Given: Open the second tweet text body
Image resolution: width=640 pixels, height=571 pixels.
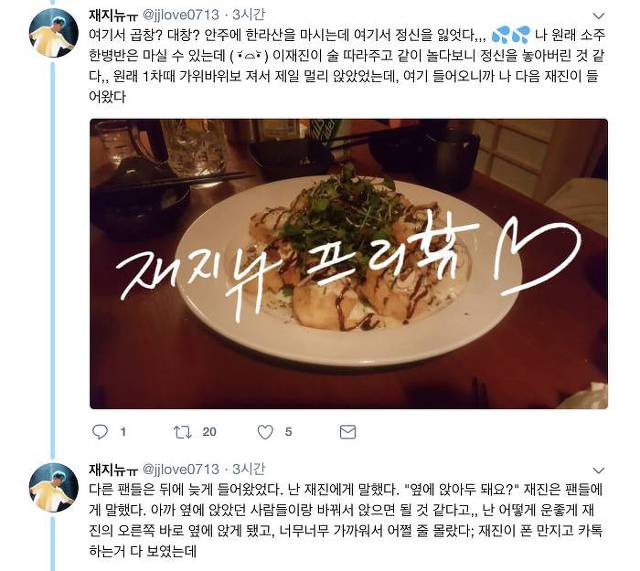Looking at the screenshot, I should click(x=346, y=520).
